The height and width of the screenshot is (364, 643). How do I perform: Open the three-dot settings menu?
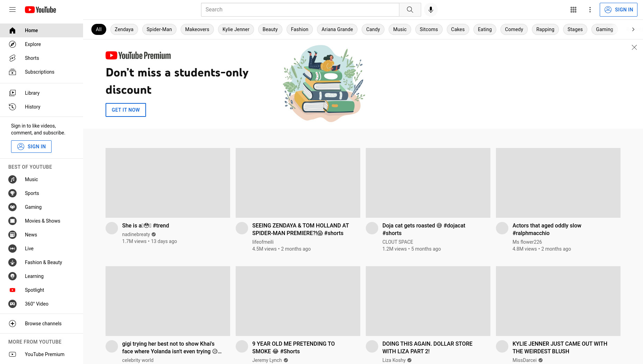tap(590, 10)
